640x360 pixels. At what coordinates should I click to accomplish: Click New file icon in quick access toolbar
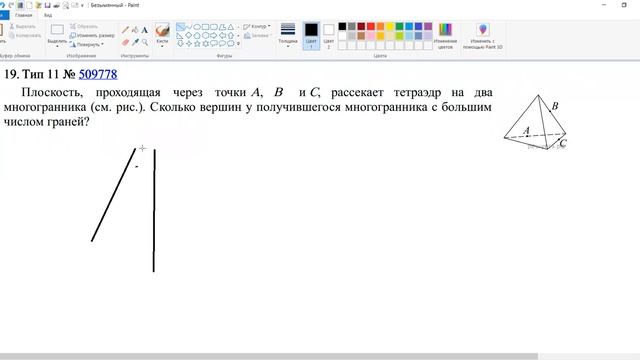29,5
